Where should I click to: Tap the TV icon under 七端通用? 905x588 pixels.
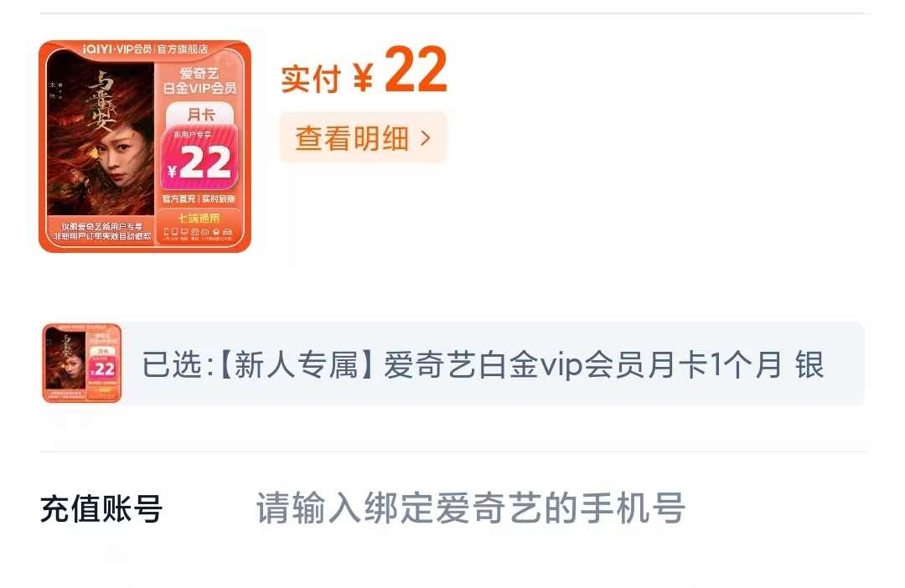point(195,231)
